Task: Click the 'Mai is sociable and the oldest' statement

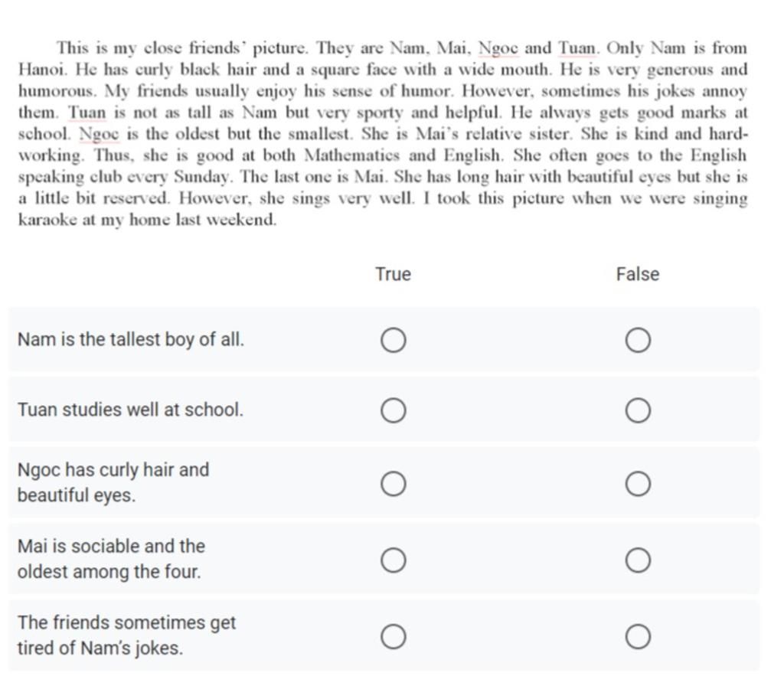Action: [112, 559]
